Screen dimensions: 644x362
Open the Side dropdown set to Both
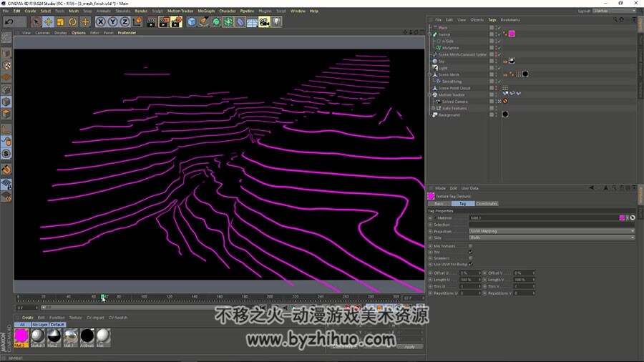coord(552,238)
